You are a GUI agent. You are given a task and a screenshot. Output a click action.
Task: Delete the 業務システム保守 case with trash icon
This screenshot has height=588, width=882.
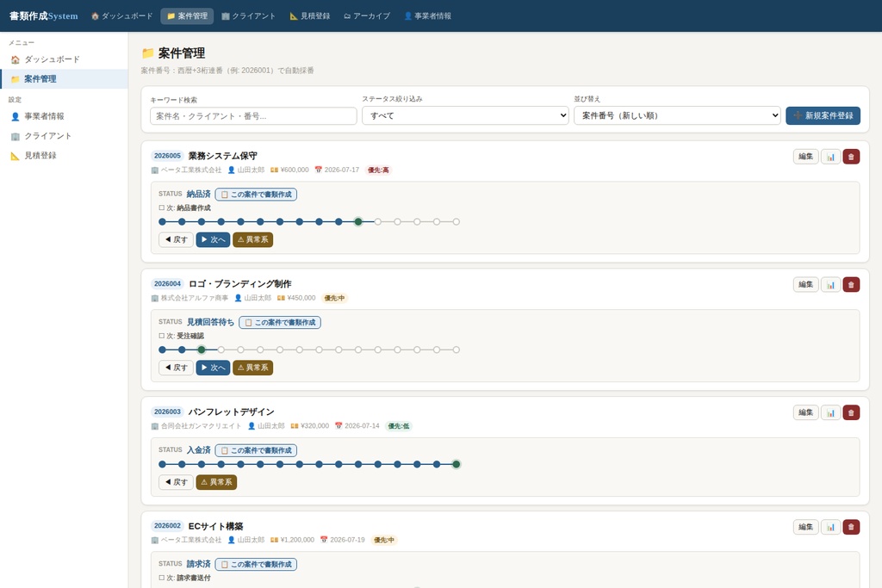coord(850,157)
